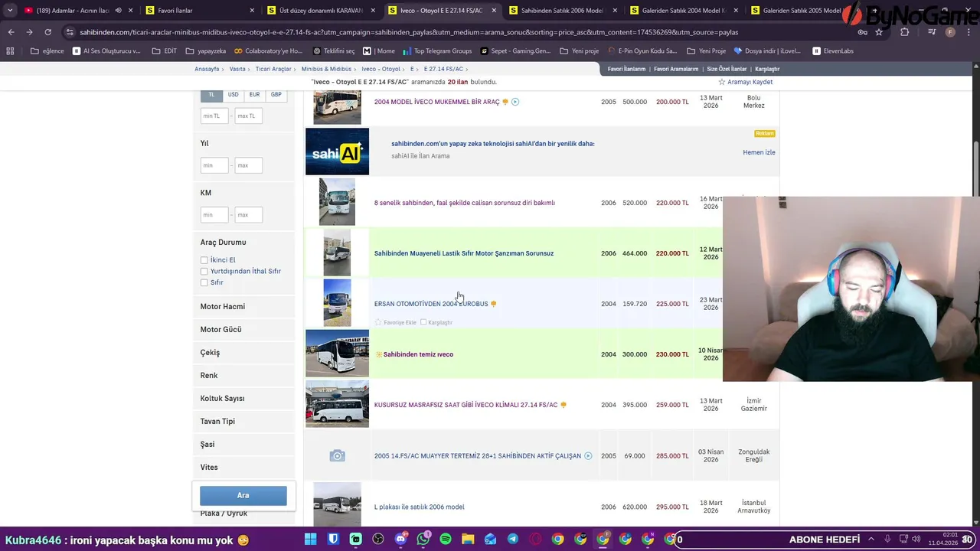
Task: Switch to the Üst düzey donanımlı KARAVAN tab
Action: pyautogui.click(x=322, y=11)
